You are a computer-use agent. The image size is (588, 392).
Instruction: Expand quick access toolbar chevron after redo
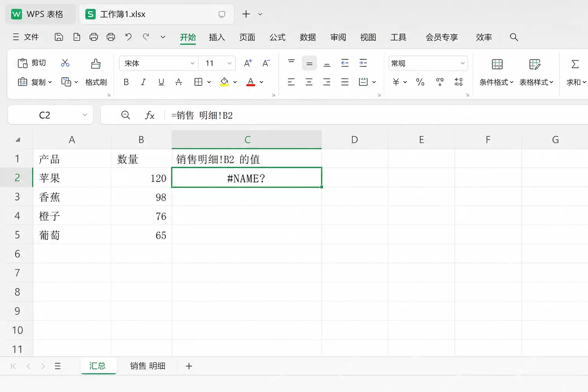(x=163, y=37)
